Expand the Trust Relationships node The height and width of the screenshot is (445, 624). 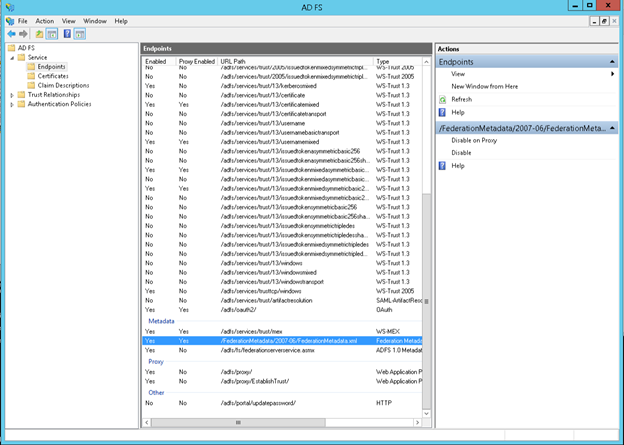12,95
